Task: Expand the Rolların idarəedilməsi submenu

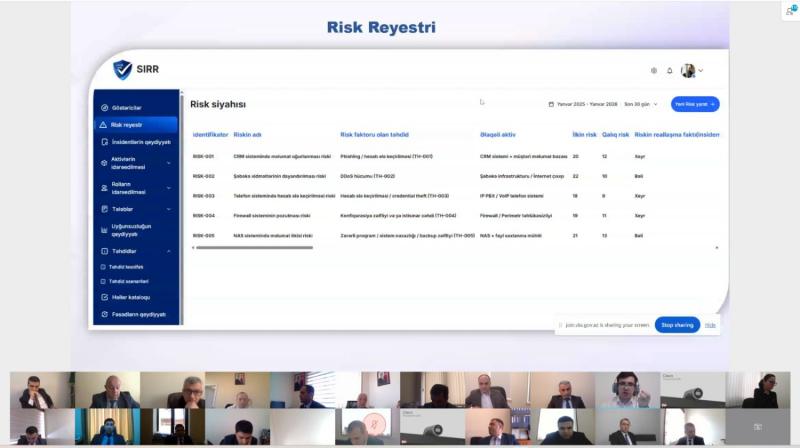Action: coord(168,187)
